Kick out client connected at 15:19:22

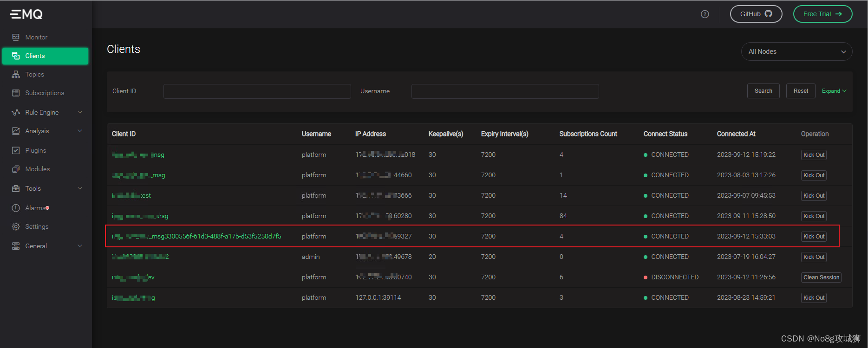[814, 155]
